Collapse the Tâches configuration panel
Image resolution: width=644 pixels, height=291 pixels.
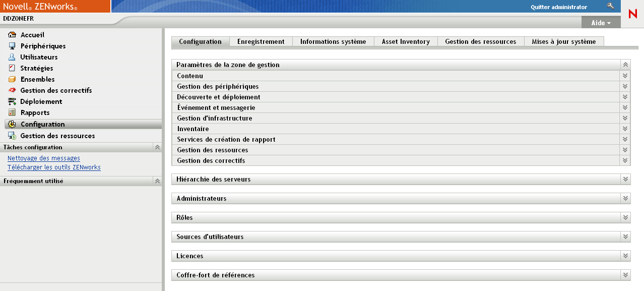click(x=157, y=147)
